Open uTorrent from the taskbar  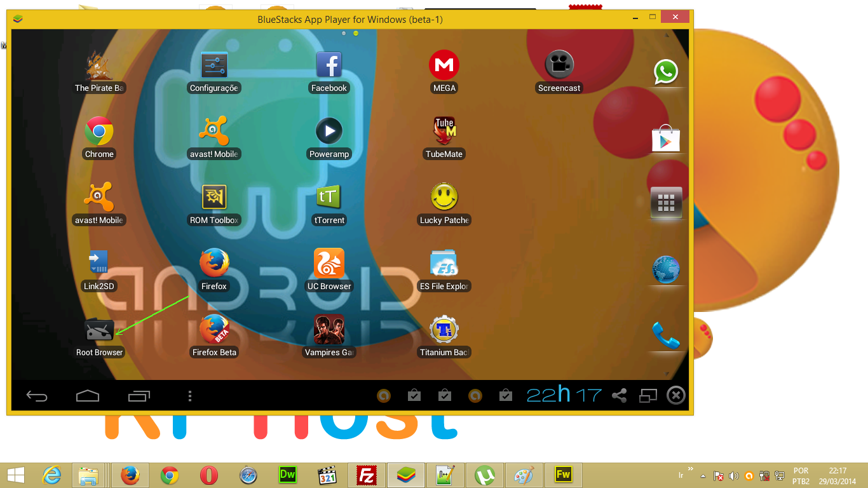click(x=485, y=475)
